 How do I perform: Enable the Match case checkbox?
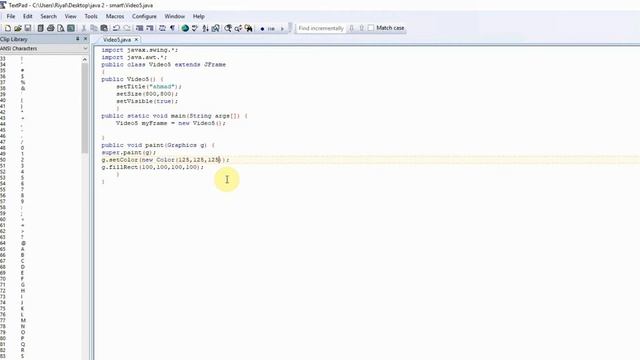371,28
